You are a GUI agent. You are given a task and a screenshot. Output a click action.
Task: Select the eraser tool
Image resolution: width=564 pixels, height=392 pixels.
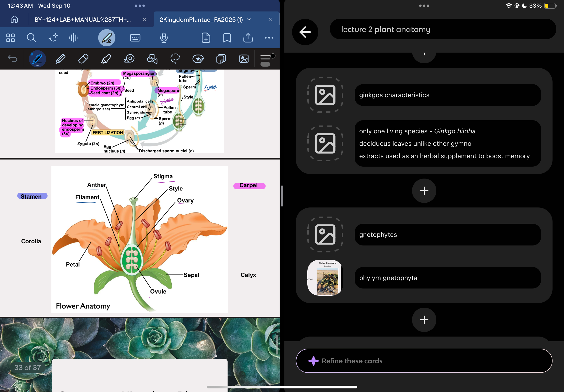[83, 59]
